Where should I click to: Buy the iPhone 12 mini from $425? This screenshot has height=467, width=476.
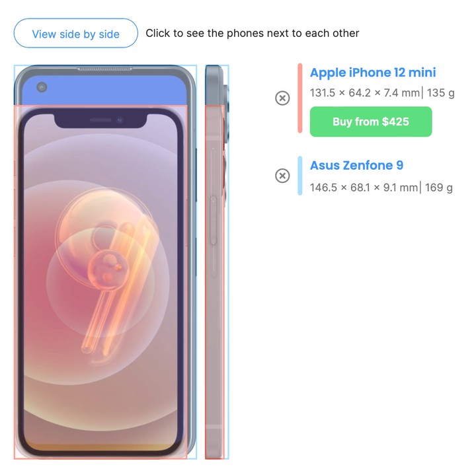click(x=371, y=122)
